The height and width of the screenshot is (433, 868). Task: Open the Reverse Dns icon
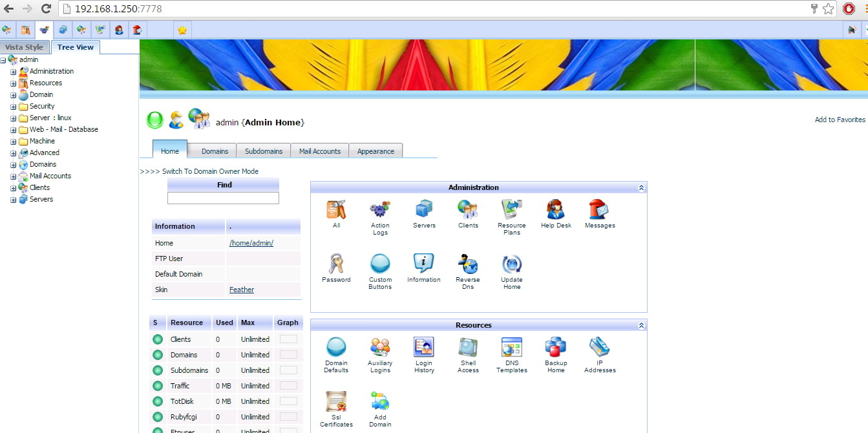[468, 264]
